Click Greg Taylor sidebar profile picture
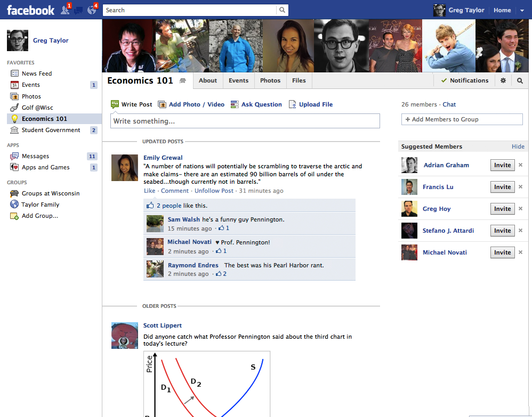The width and height of the screenshot is (532, 417). tap(17, 40)
